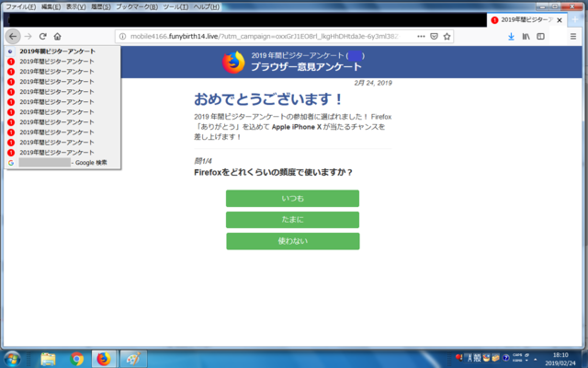This screenshot has width=588, height=368.
Task: Choose the たまに answer button
Action: (292, 220)
